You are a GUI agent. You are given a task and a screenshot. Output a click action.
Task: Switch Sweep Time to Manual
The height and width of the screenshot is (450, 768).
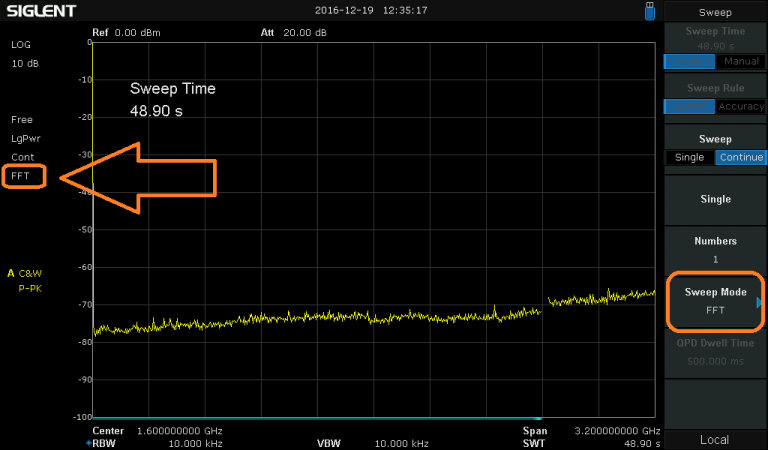pos(741,61)
